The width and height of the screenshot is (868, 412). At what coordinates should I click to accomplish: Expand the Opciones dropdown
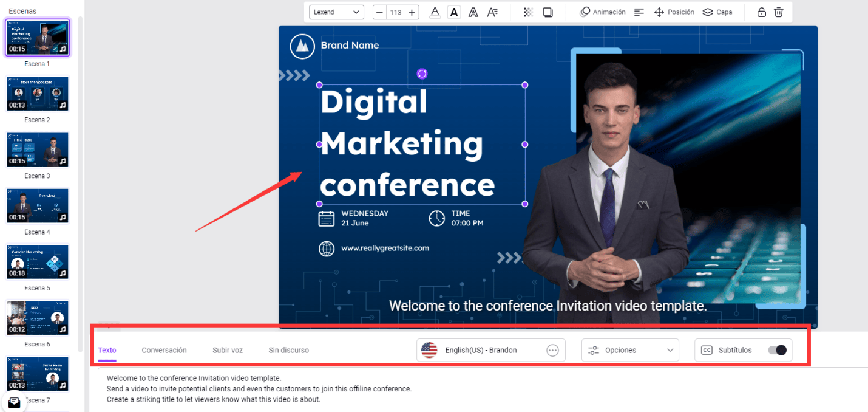(630, 350)
